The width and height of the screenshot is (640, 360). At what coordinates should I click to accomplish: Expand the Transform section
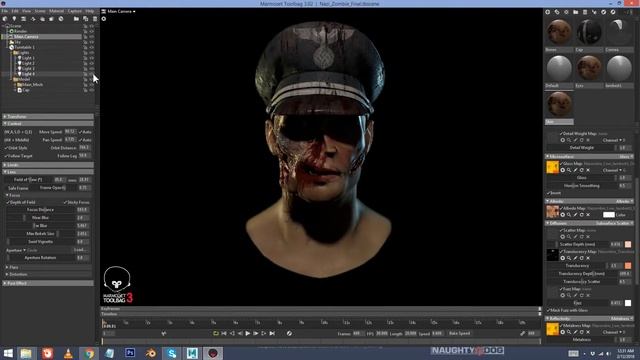click(x=48, y=116)
